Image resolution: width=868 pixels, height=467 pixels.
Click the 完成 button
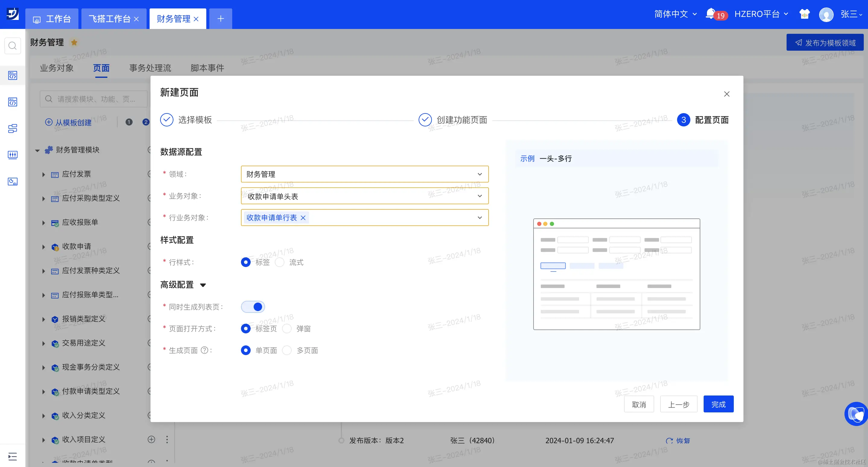click(718, 404)
